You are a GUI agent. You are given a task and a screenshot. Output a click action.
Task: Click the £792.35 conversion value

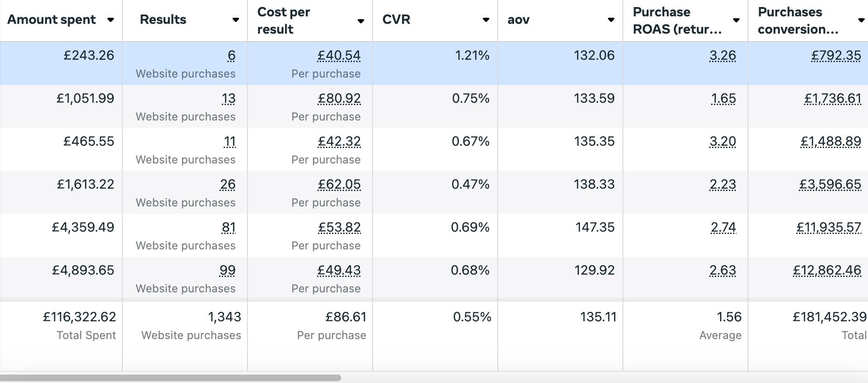(836, 56)
